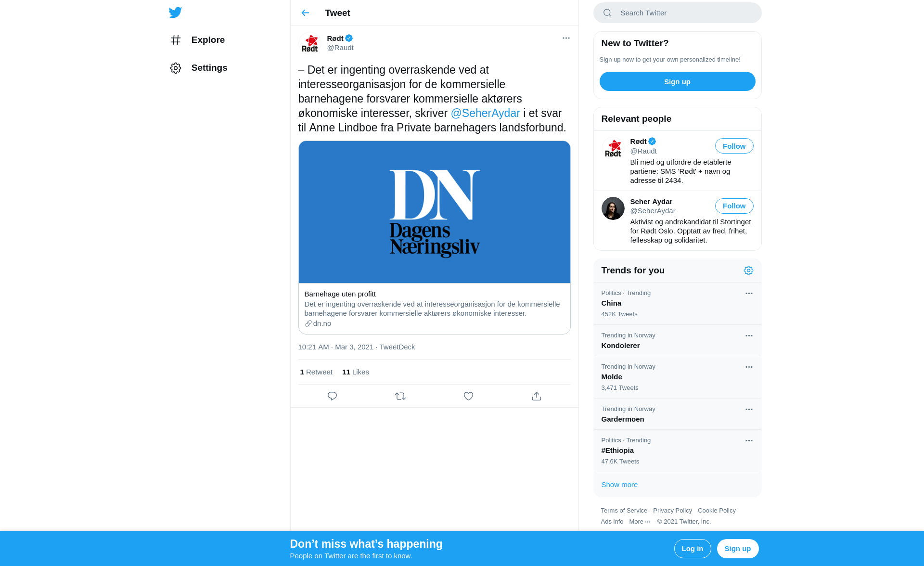This screenshot has width=924, height=566.
Task: Follow Seher Aydar
Action: click(734, 206)
